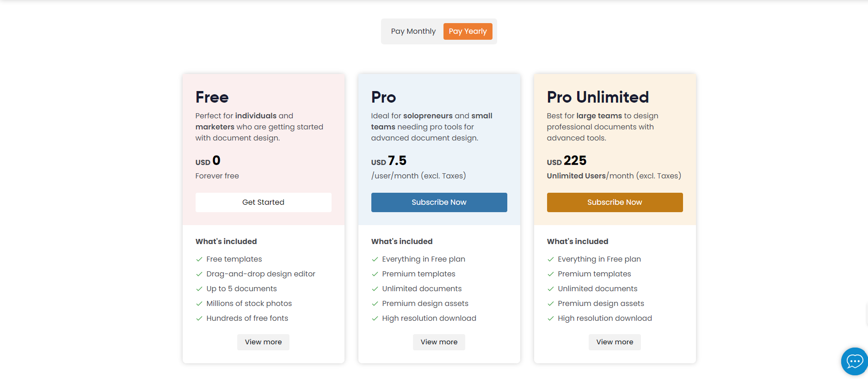The image size is (868, 379).
Task: Select the Pro Unlimited plan heading
Action: [x=598, y=97]
